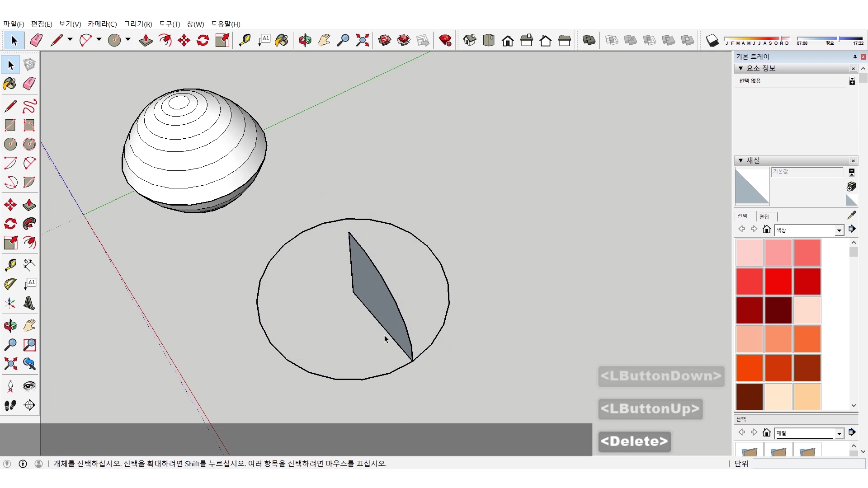This screenshot has height=488, width=868.
Task: Select the Tape Measure tool in left toolbar
Action: tap(10, 264)
